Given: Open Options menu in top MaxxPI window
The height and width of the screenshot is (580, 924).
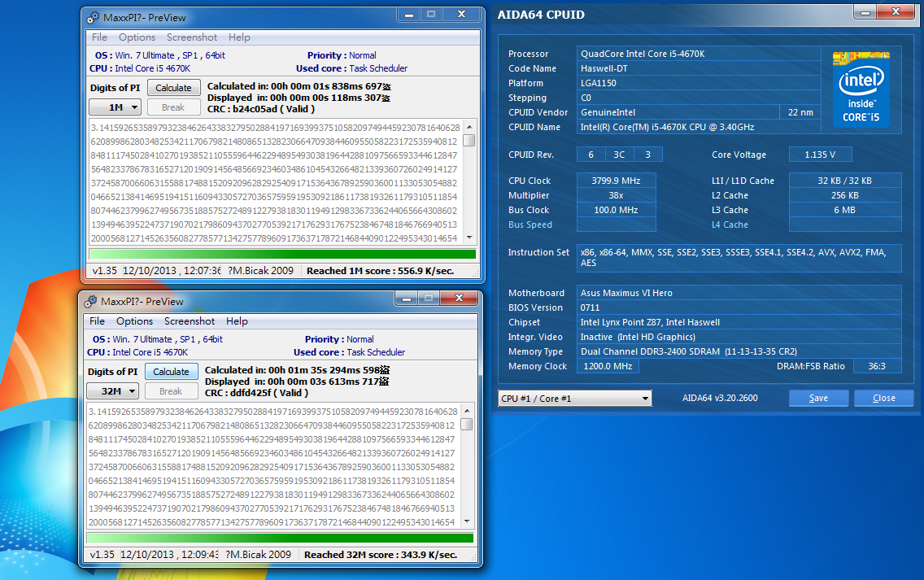Looking at the screenshot, I should coord(137,37).
